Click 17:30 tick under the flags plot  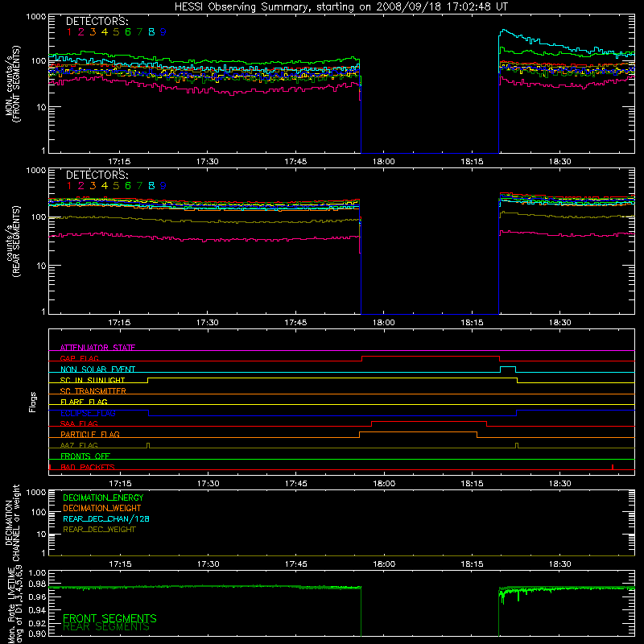point(208,484)
